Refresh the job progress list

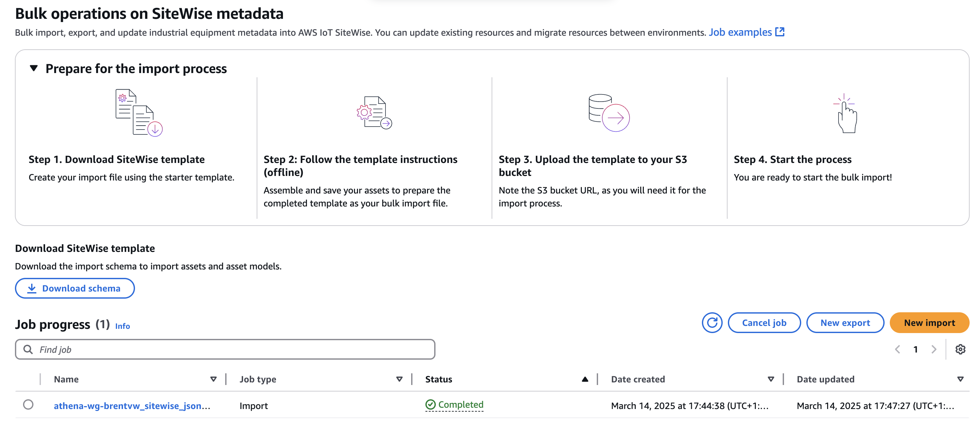[712, 323]
